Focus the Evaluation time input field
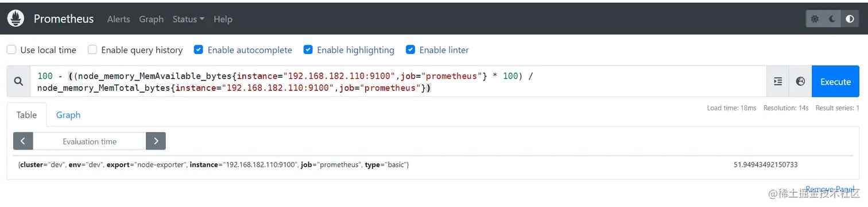Screen dimensions: 868x207 pyautogui.click(x=90, y=141)
